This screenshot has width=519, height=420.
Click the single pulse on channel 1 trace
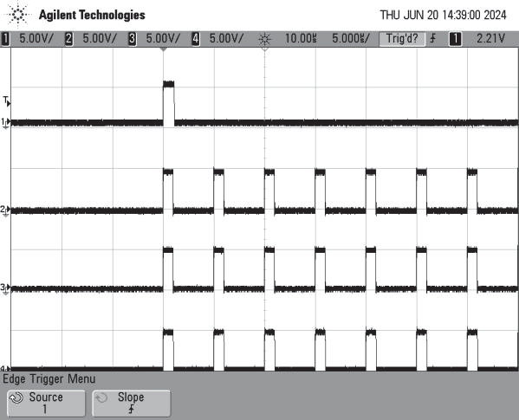(169, 103)
